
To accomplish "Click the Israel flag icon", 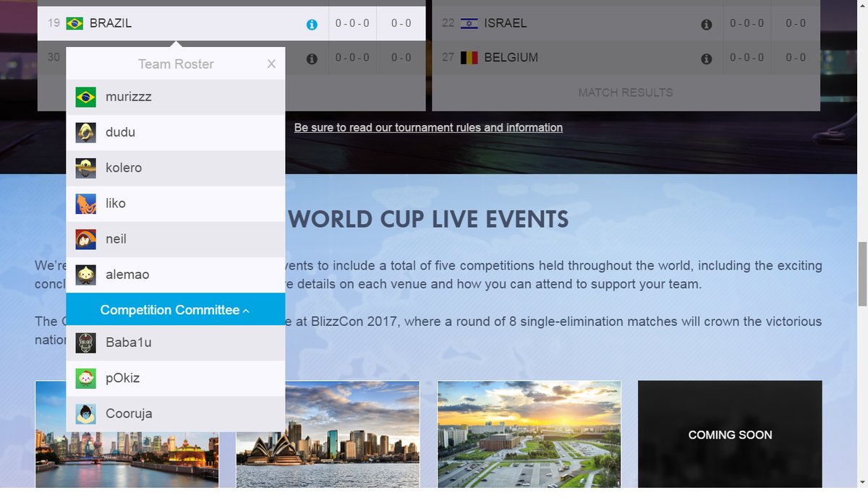I will pyautogui.click(x=469, y=24).
